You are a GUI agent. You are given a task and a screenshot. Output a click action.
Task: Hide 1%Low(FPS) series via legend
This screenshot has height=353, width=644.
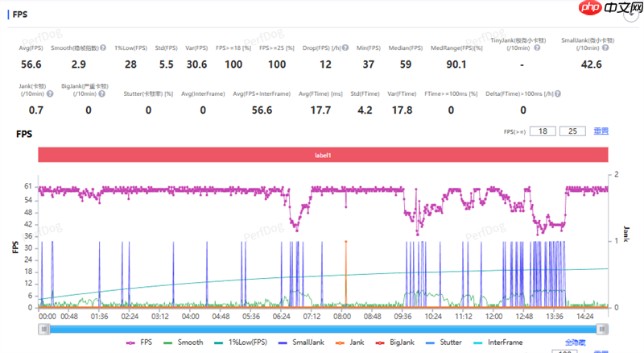coord(238,342)
